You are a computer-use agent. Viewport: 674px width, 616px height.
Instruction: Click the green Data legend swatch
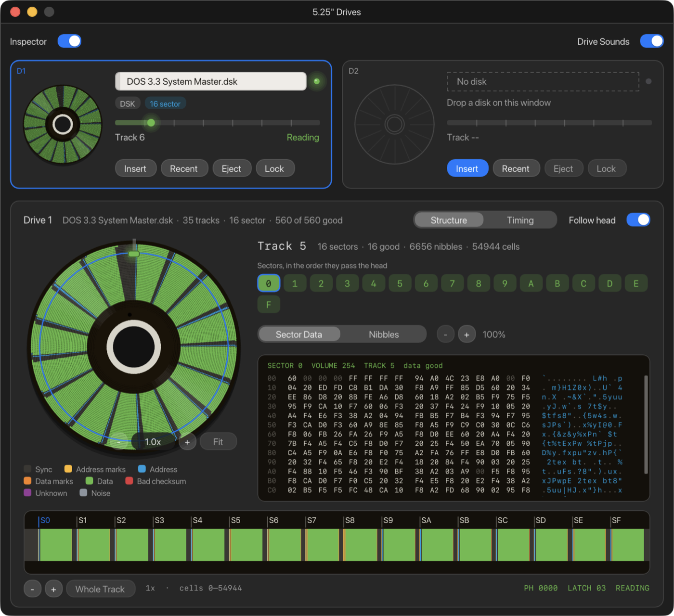click(89, 481)
